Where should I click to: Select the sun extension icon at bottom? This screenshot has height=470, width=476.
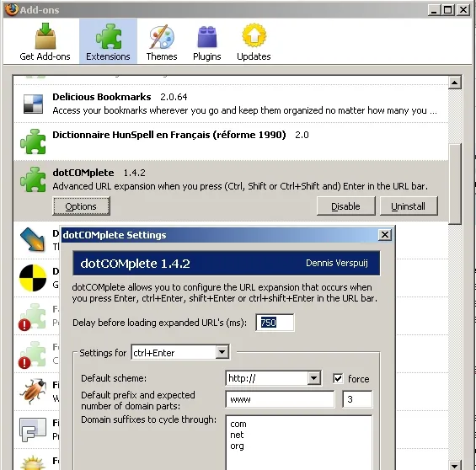click(x=33, y=462)
